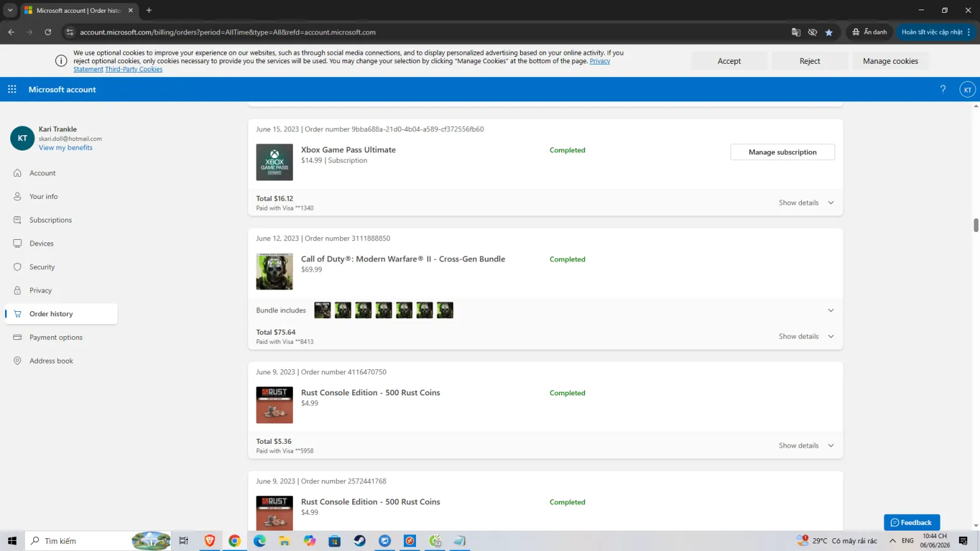The height and width of the screenshot is (551, 980).
Task: Expand the Bundle includes chevron
Action: coord(831,311)
